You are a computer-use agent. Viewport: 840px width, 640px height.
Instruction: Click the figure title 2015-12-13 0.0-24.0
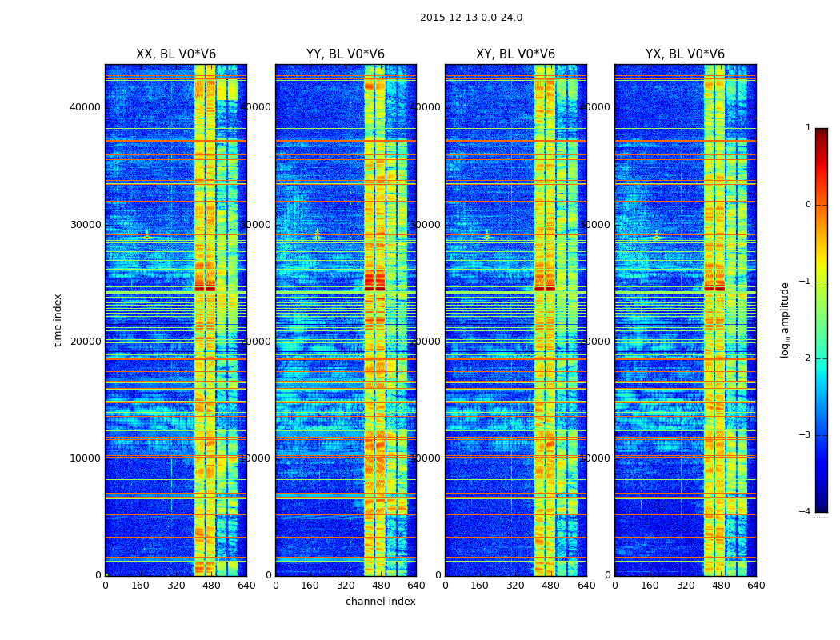pos(471,18)
